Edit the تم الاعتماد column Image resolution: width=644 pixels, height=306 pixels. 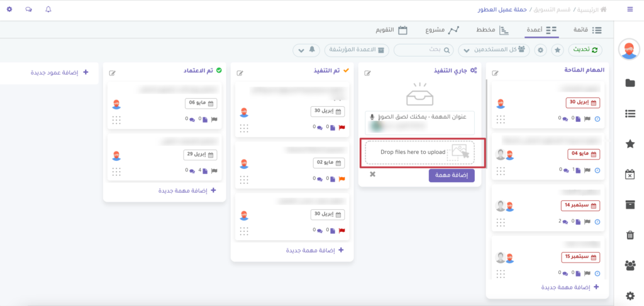click(x=112, y=73)
